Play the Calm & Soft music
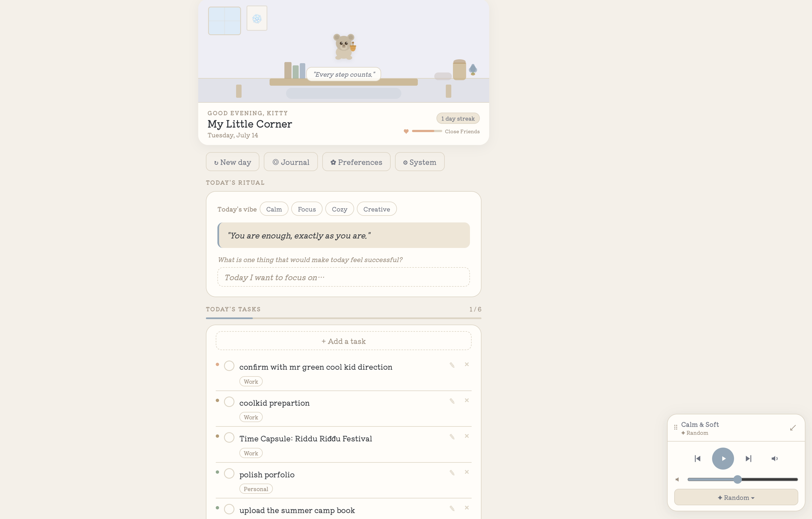This screenshot has height=519, width=812. [x=723, y=459]
